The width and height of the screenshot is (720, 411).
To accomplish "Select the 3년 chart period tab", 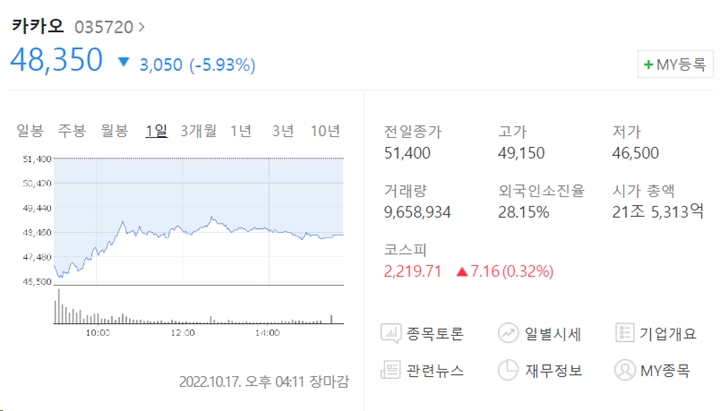I will click(283, 131).
